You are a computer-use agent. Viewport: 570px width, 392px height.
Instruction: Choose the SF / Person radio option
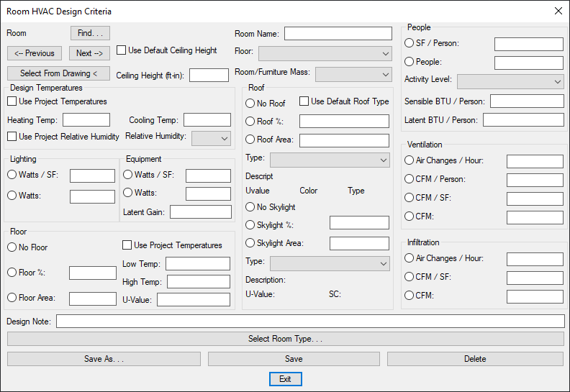409,43
